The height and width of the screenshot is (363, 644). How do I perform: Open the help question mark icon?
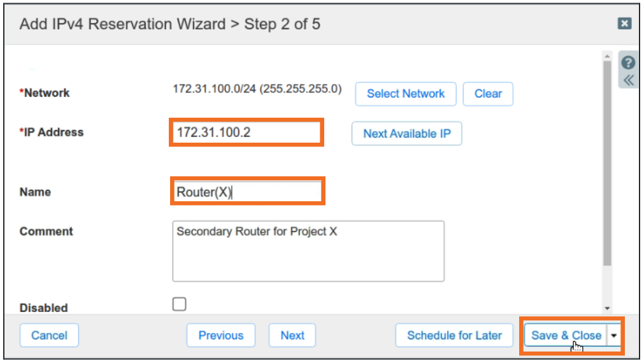pyautogui.click(x=628, y=63)
